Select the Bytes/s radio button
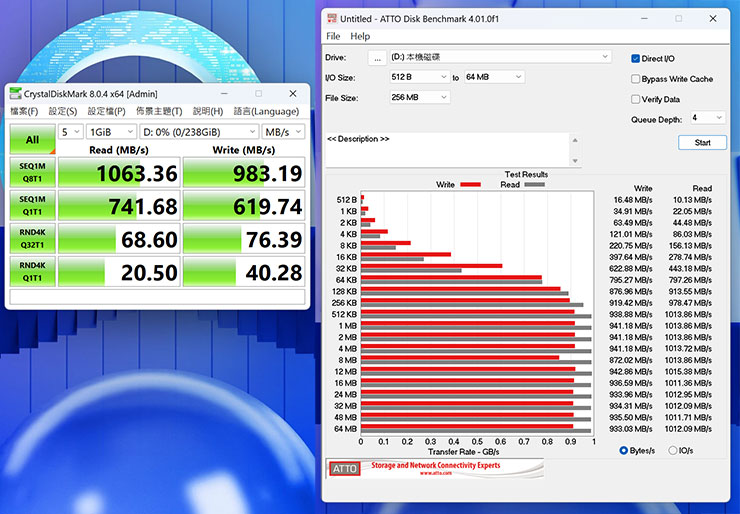 tap(623, 451)
